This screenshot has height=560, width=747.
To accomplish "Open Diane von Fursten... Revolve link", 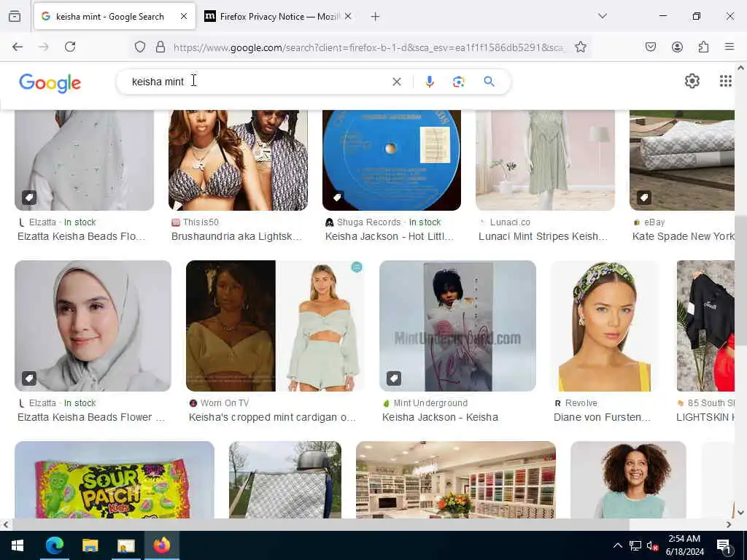I will pyautogui.click(x=602, y=417).
